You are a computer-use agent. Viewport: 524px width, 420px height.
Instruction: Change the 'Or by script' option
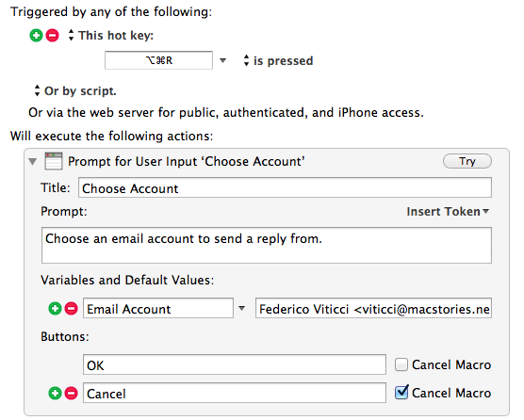pos(37,90)
